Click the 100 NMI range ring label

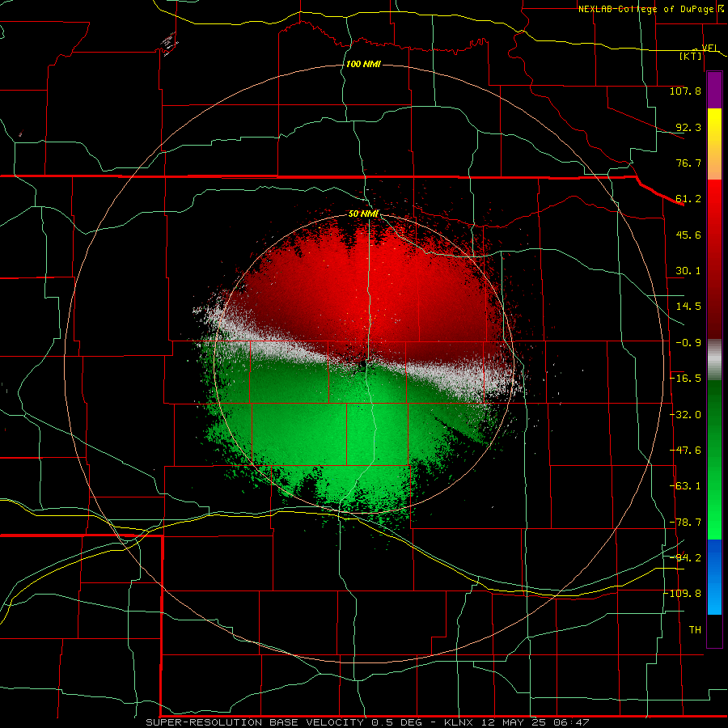coord(363,64)
